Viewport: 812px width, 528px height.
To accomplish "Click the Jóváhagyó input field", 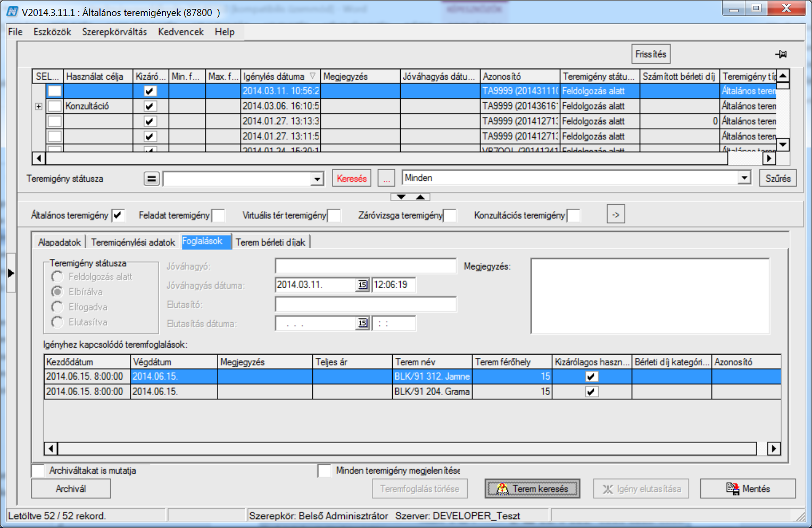I will 366,266.
